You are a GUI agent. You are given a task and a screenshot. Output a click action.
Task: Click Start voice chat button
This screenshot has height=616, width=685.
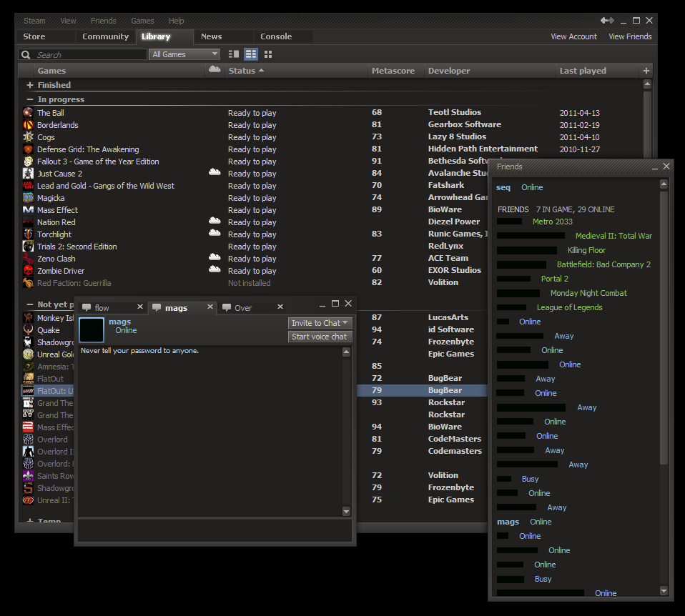[x=320, y=337]
